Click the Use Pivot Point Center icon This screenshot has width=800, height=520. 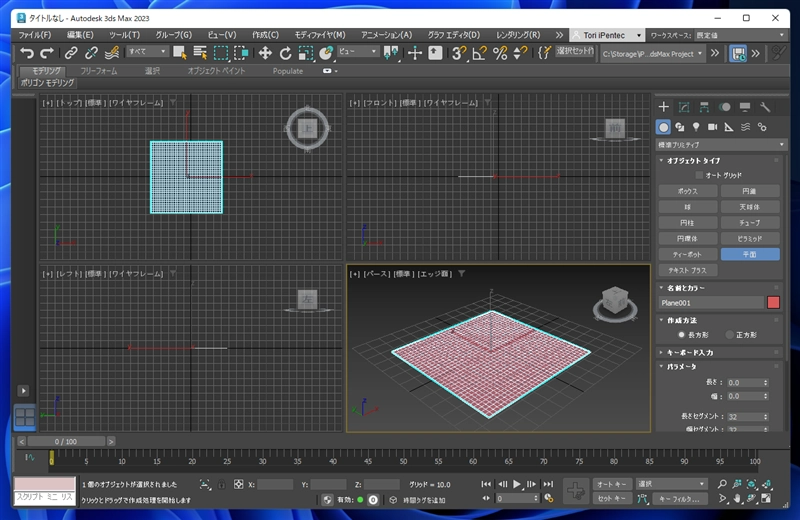(391, 53)
